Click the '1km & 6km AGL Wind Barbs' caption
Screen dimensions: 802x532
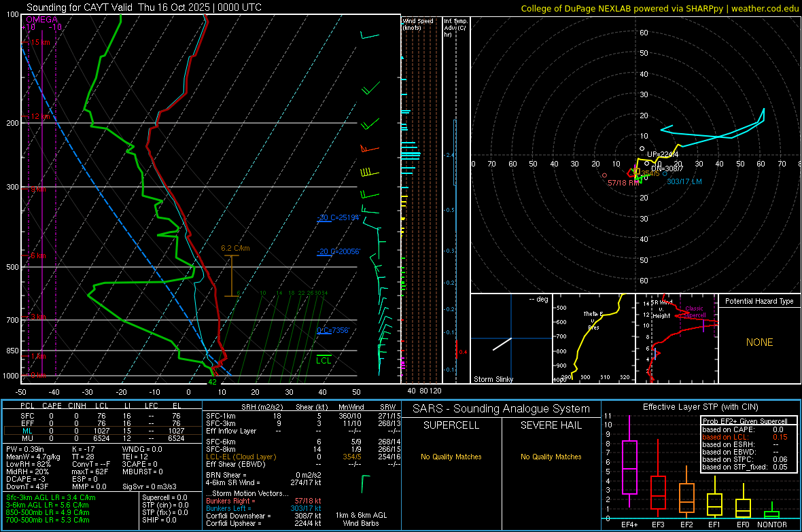point(361,519)
